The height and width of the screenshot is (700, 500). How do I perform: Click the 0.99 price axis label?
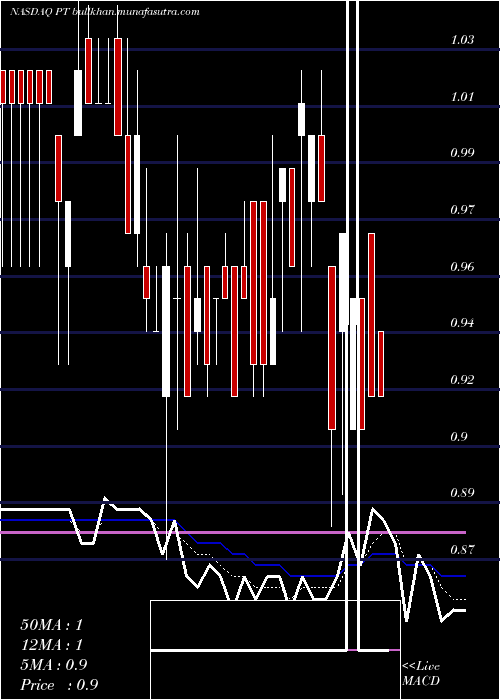pos(462,153)
